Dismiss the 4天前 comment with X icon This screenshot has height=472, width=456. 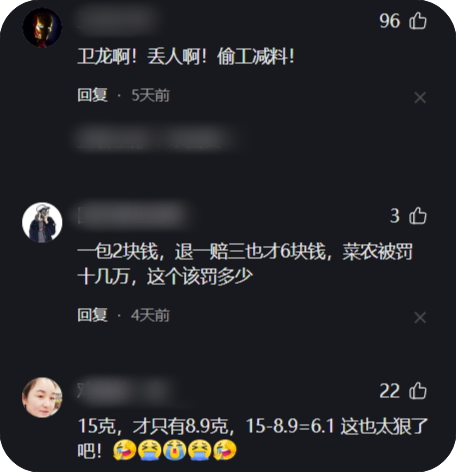(x=420, y=317)
